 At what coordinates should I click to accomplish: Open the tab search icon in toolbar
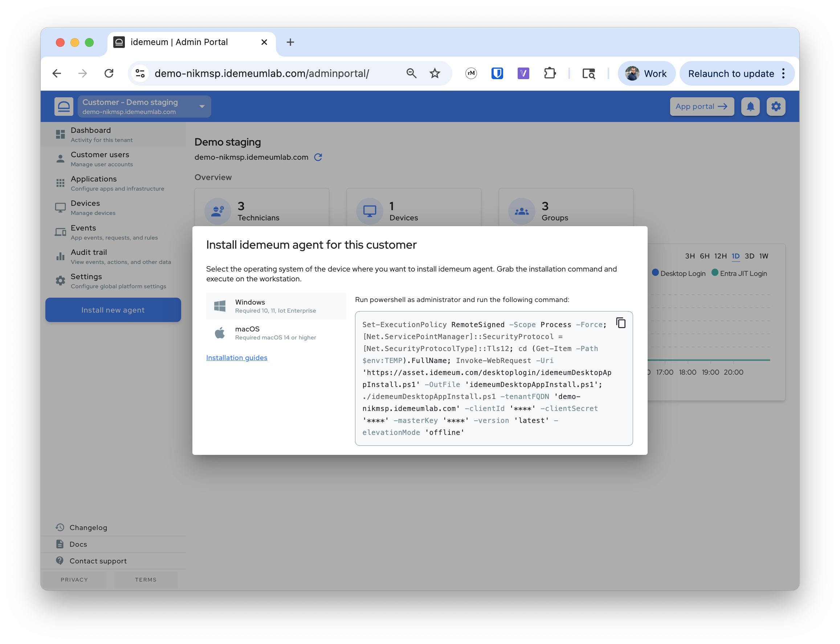[x=588, y=73]
